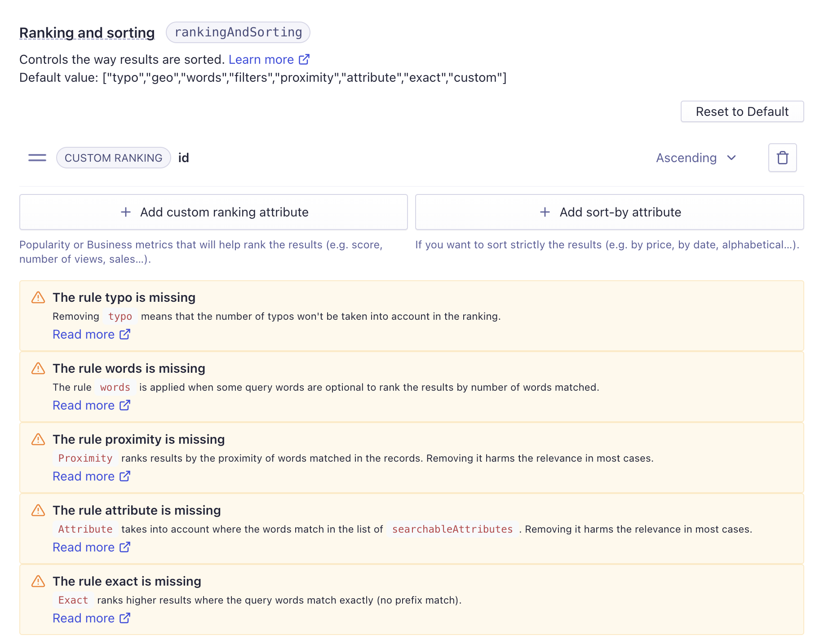Click the typo code label
The image size is (824, 644).
[x=120, y=316]
